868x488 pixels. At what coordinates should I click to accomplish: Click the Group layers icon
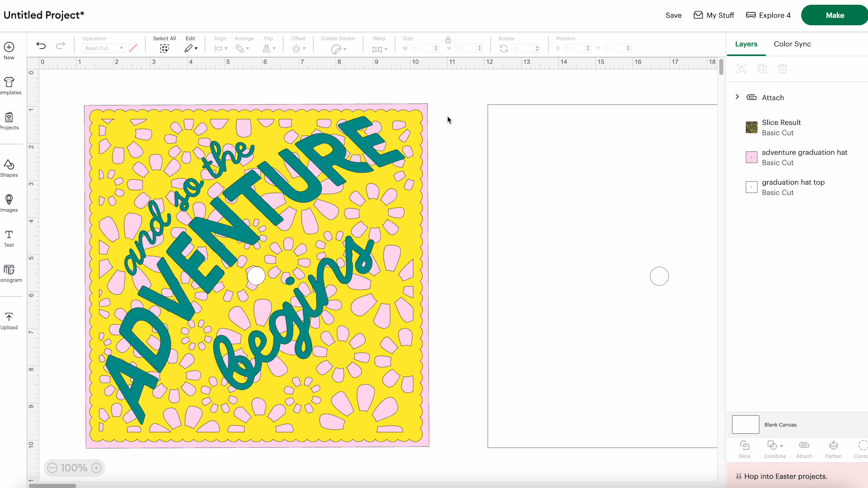coord(741,69)
